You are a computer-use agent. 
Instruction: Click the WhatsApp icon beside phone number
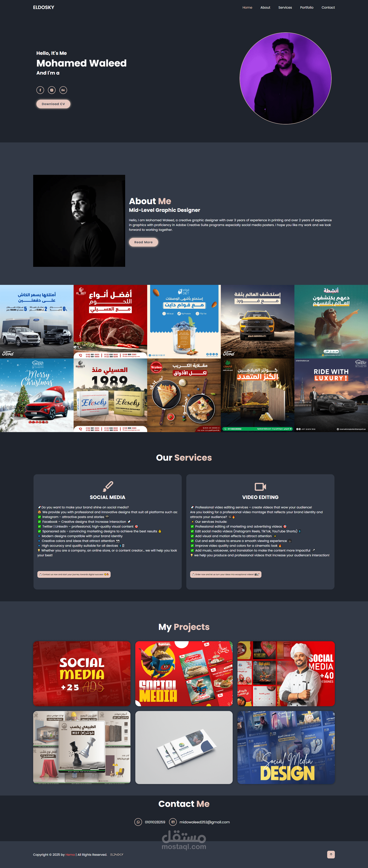tap(138, 822)
